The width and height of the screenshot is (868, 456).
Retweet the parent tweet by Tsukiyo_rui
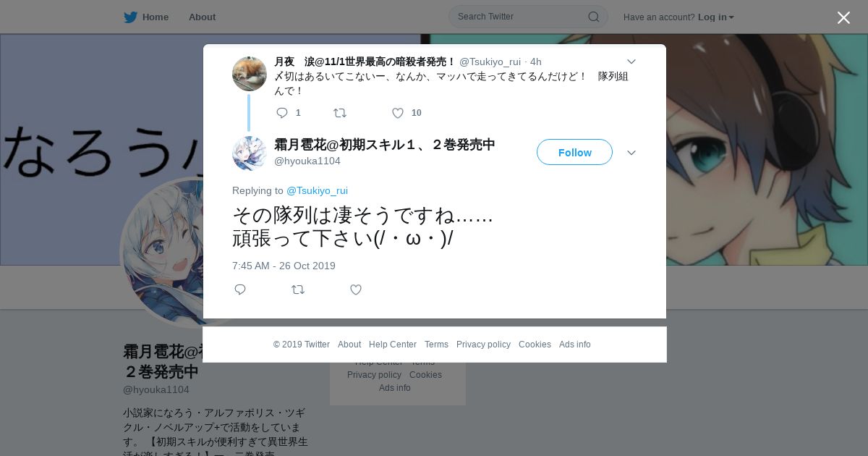pos(339,113)
